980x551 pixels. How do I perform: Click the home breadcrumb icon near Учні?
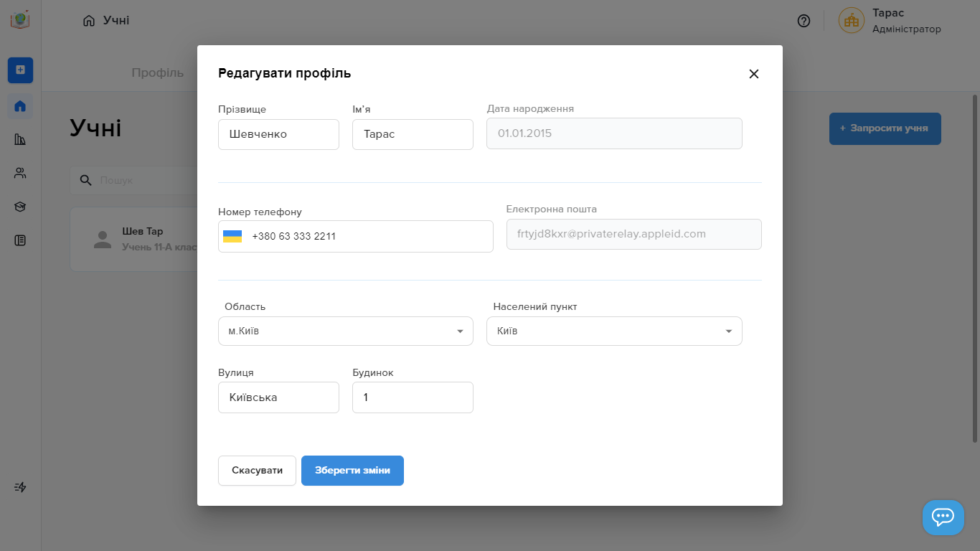(89, 21)
